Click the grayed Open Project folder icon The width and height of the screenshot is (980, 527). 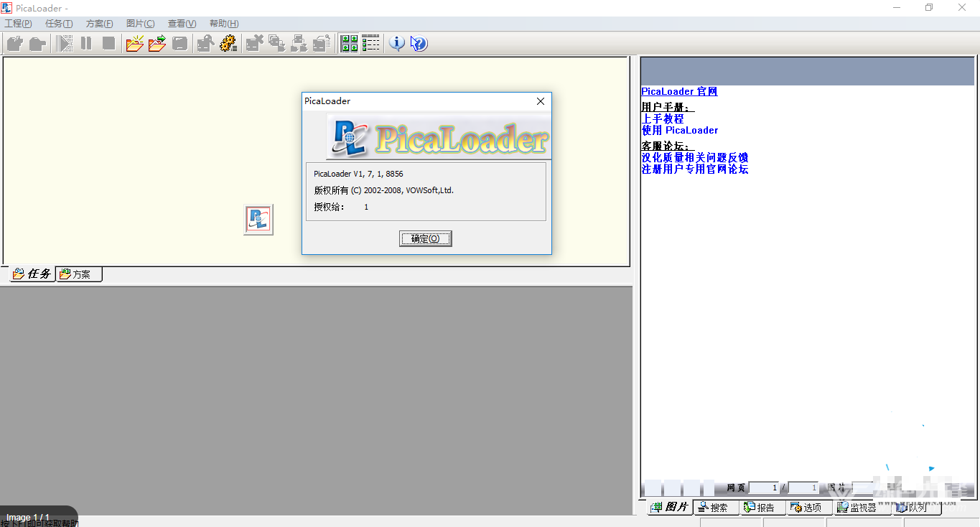[37, 43]
